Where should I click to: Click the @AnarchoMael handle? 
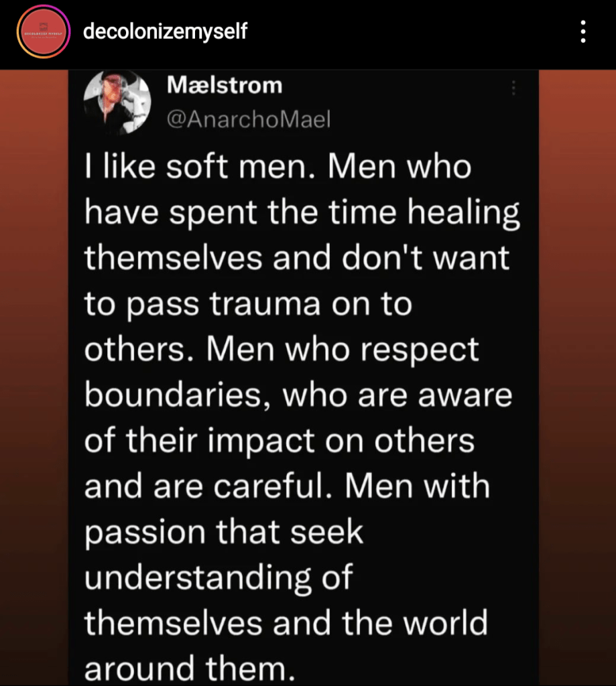[x=248, y=119]
